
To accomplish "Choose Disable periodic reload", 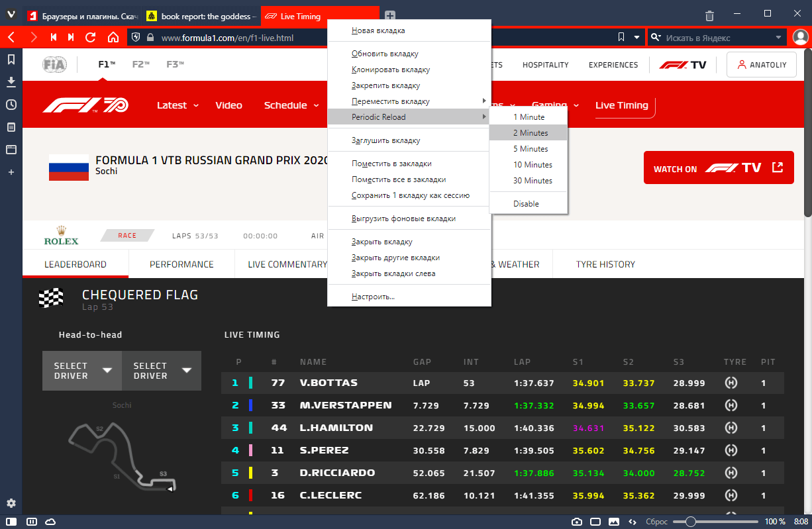I will tap(529, 204).
